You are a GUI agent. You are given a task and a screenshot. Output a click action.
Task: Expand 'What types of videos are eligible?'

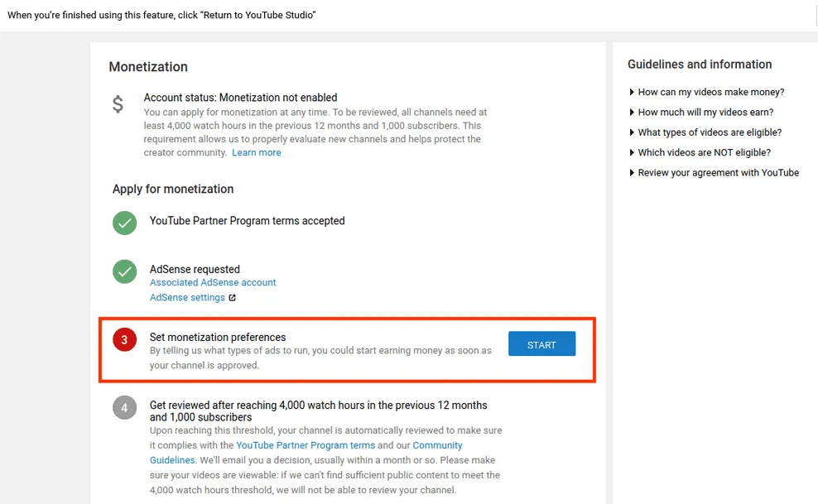[x=710, y=132]
